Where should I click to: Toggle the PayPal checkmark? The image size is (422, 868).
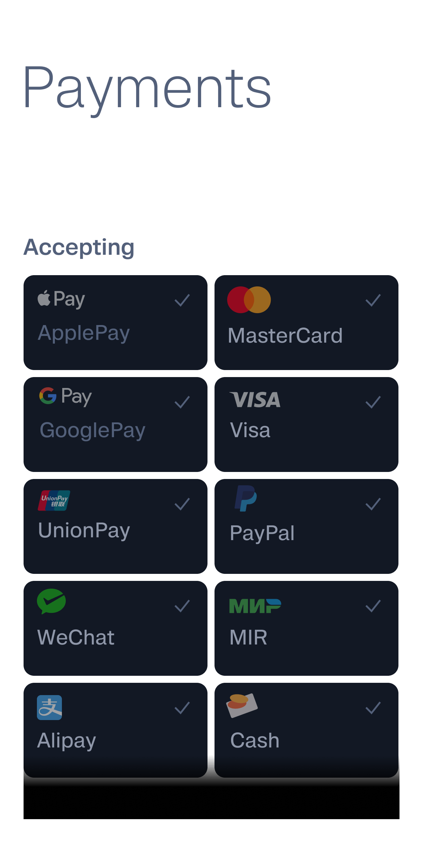pos(373,504)
